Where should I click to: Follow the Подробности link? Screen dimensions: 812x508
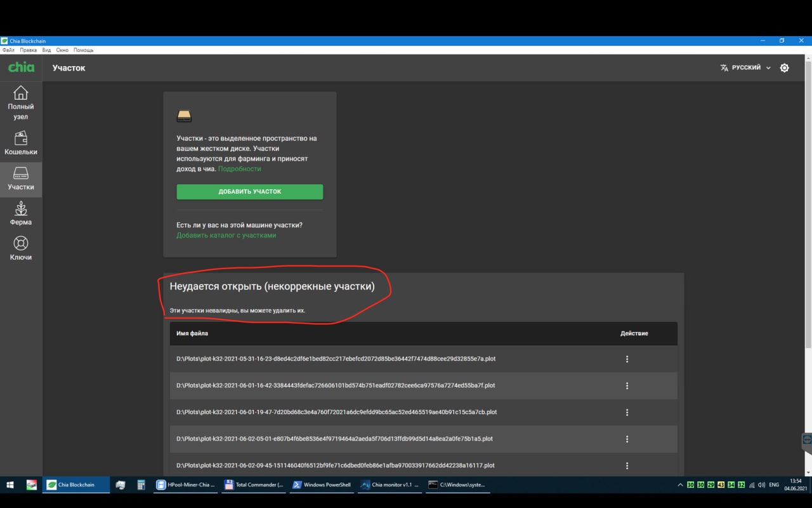[239, 169]
